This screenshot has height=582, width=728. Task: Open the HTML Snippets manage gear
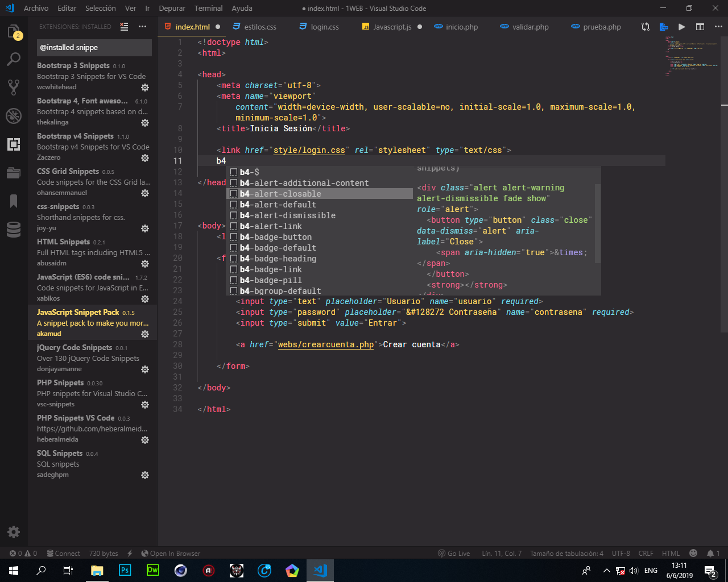point(145,264)
